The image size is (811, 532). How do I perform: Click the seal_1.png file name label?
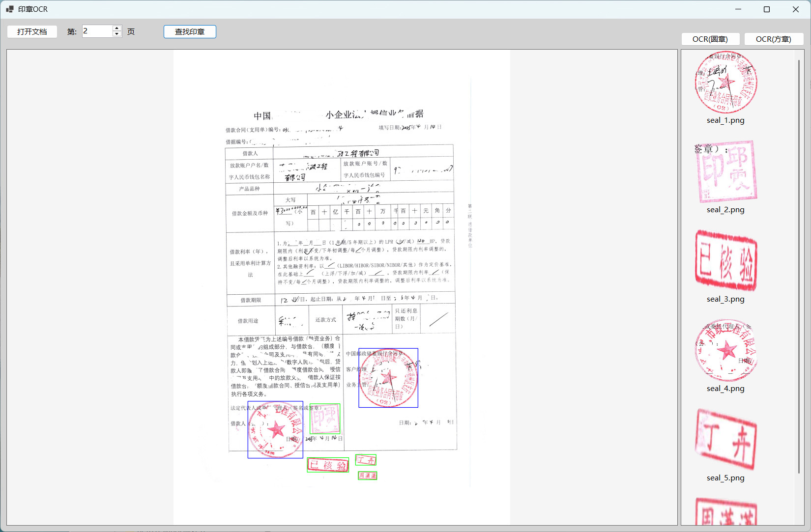725,120
